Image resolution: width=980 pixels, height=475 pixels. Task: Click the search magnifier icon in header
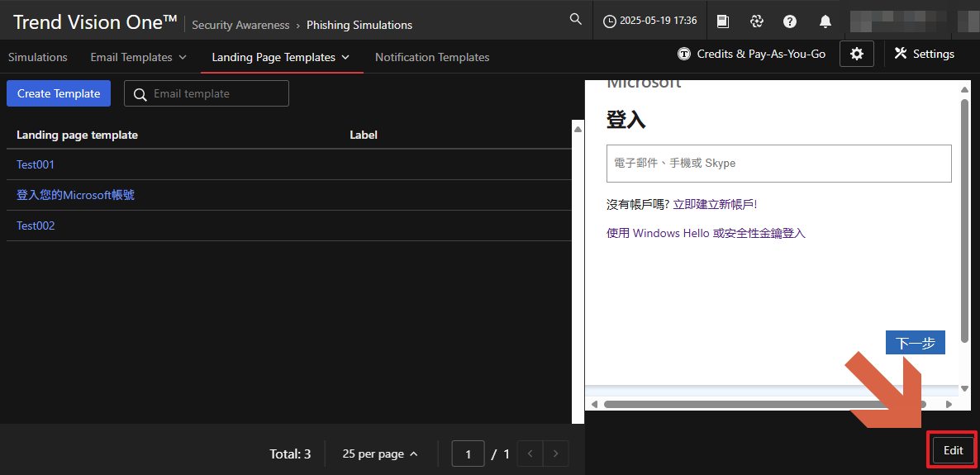tap(576, 20)
